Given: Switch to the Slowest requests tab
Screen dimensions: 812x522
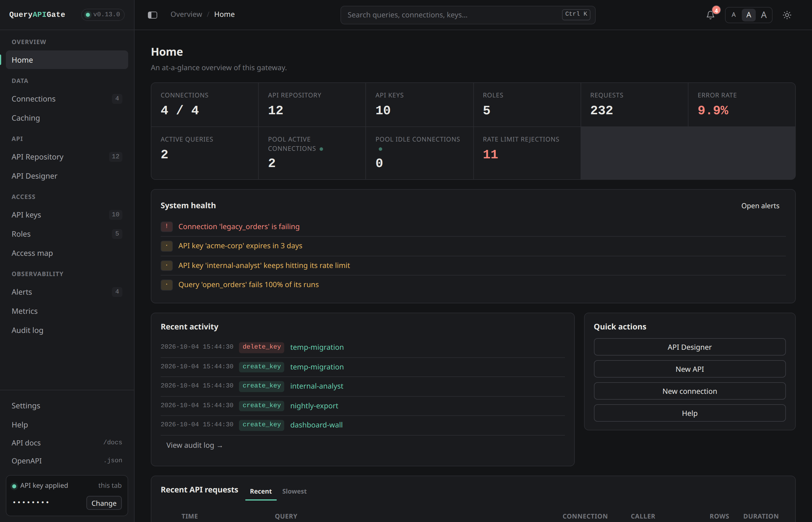Looking at the screenshot, I should coord(294,492).
